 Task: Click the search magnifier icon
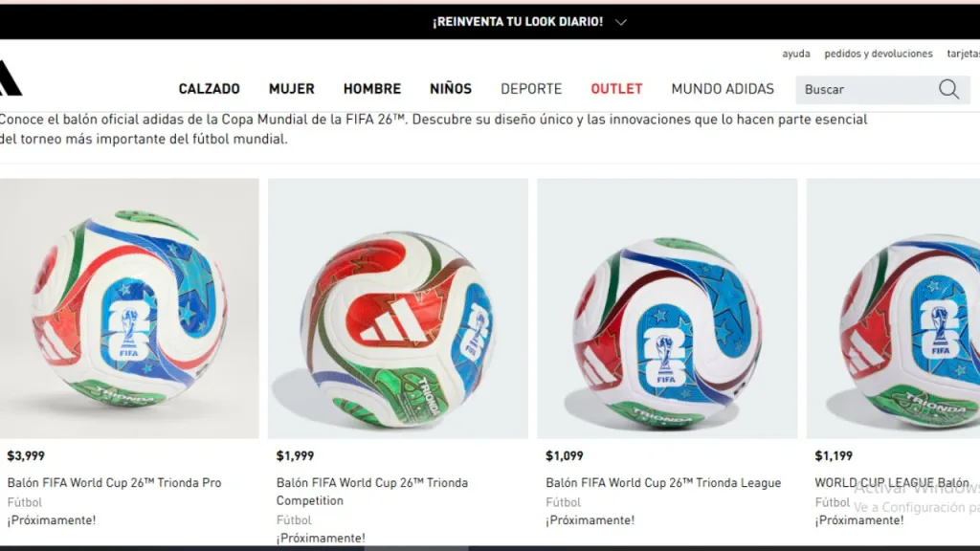click(x=948, y=89)
